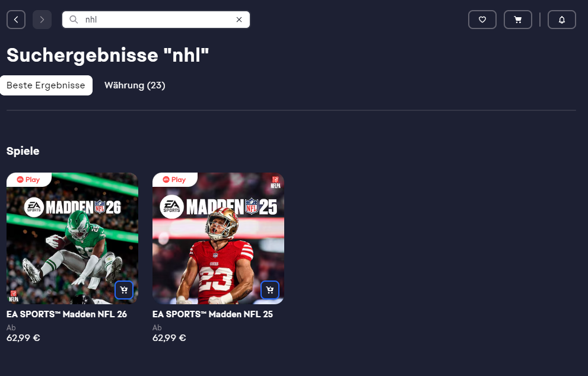Add Madden NFL 25 to cart
Screen dimensions: 588x376
[x=270, y=290]
